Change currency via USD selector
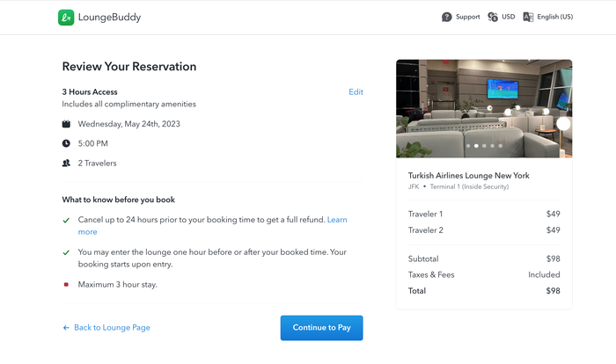 [x=509, y=17]
